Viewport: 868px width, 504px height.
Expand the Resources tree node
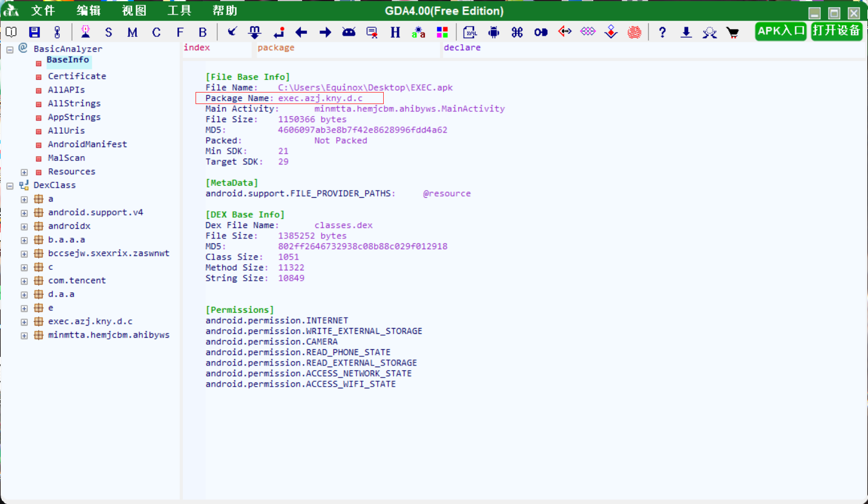(24, 172)
